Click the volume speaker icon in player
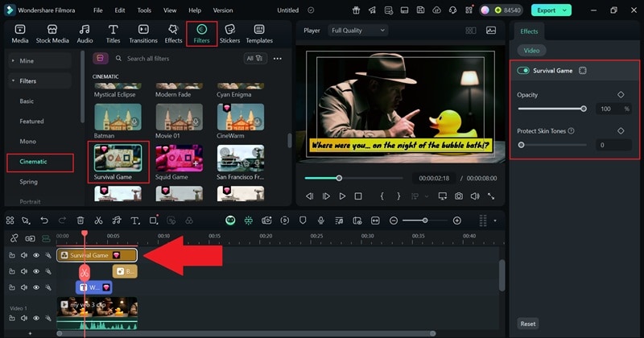644x338 pixels. point(475,196)
